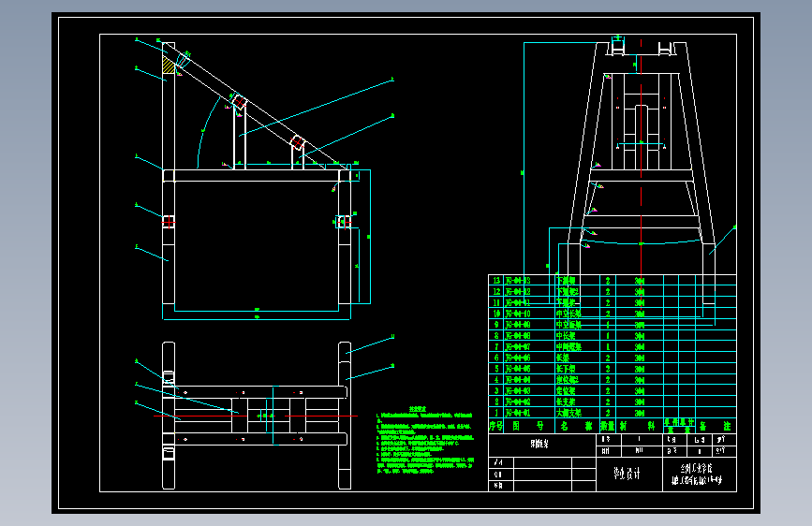Click quantity value in row 1 of parts list
This screenshot has width=812, height=526.
pos(608,413)
